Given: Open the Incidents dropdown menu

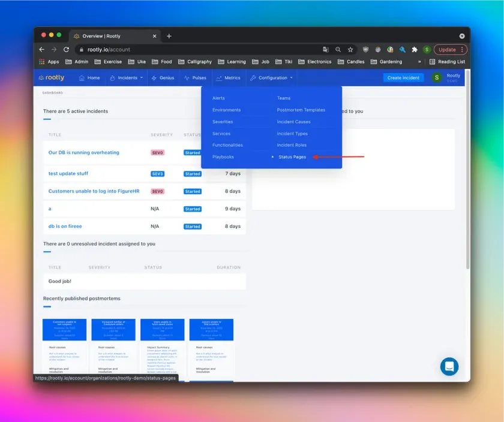Looking at the screenshot, I should [127, 78].
